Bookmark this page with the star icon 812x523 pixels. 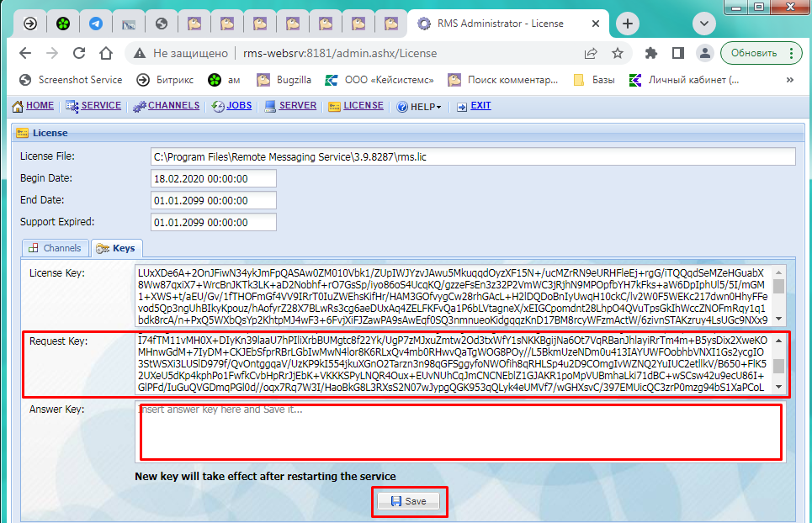click(x=618, y=53)
